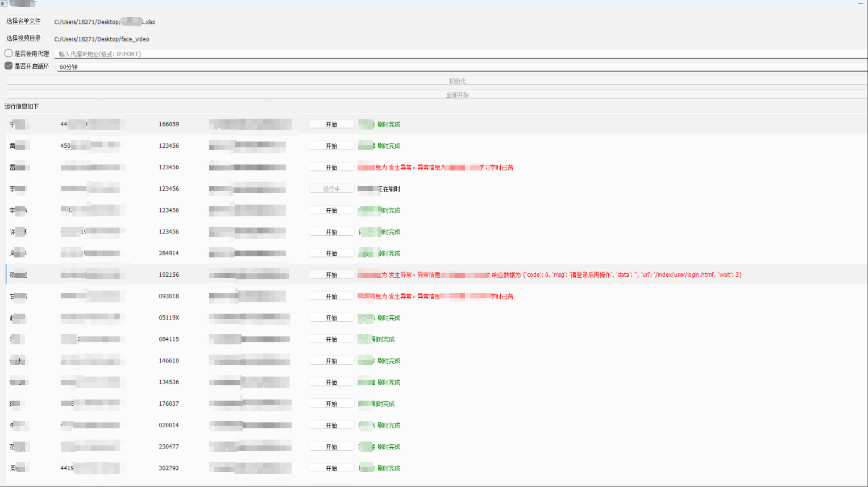Click 开始 in the 146610 row
This screenshot has width=868, height=487.
point(331,361)
